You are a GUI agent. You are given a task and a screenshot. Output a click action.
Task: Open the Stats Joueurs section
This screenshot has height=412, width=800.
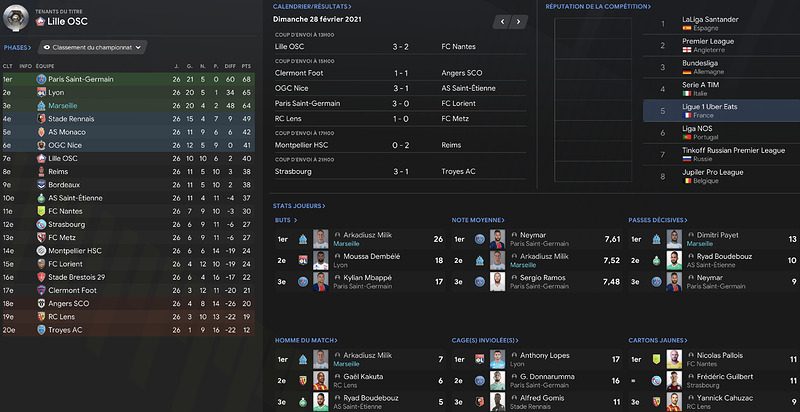click(x=299, y=206)
